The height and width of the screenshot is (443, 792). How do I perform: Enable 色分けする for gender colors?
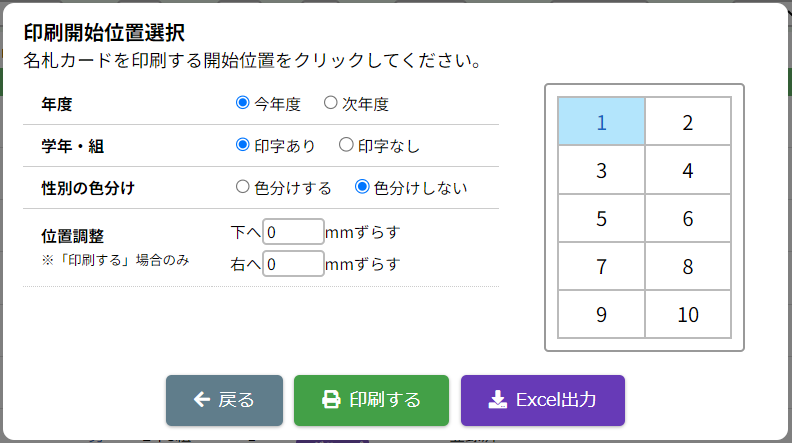point(242,187)
